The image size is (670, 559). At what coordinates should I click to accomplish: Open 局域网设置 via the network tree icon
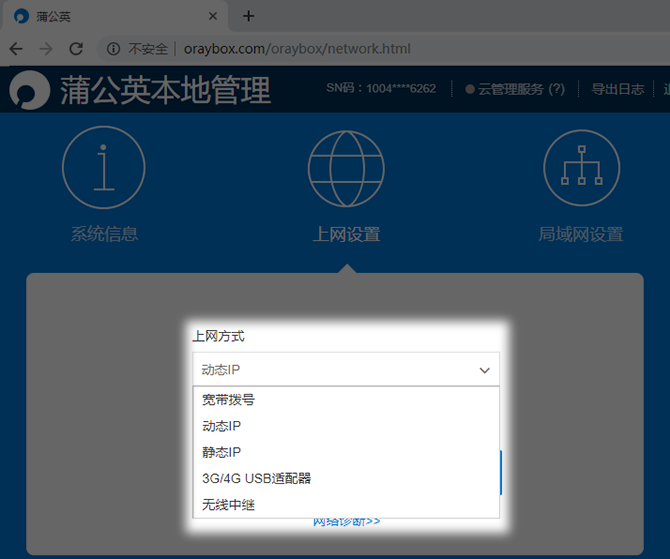[582, 168]
